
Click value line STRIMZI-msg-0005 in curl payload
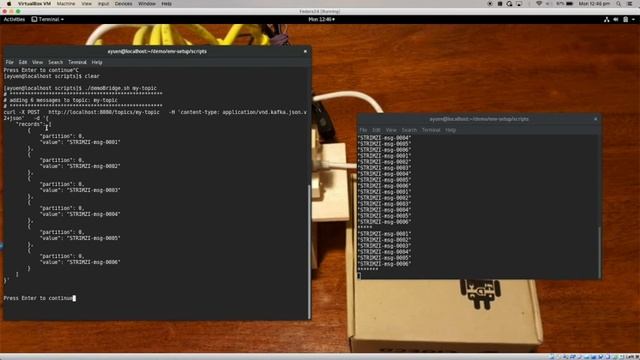[80, 238]
